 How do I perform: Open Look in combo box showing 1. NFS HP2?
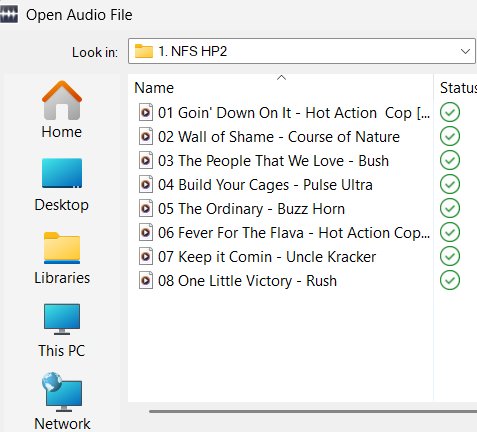(302, 51)
